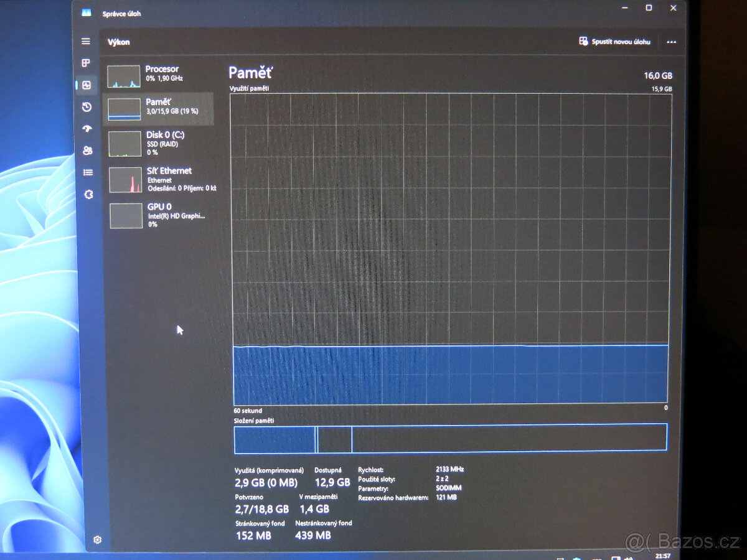Open the Výkon (Performance) sidebar icon

pyautogui.click(x=87, y=85)
